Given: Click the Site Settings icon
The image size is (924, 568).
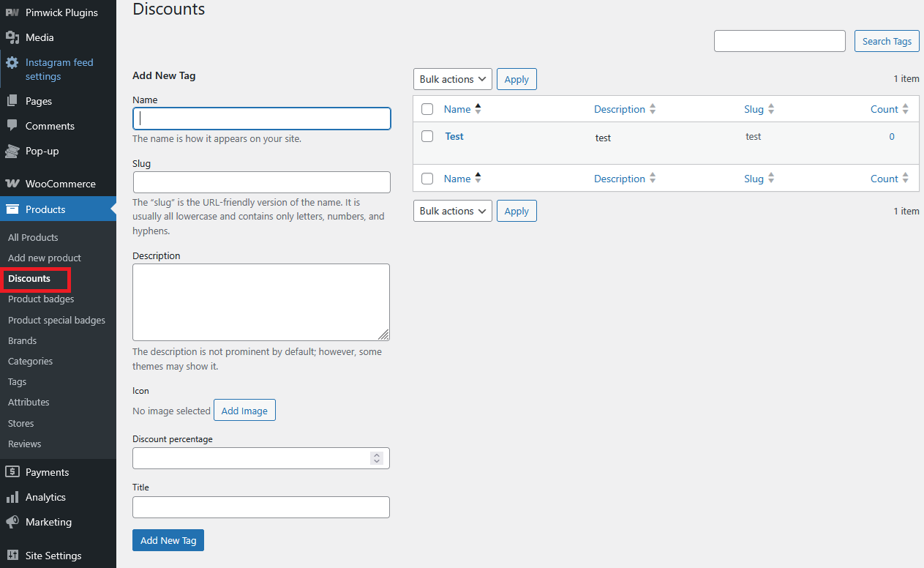Looking at the screenshot, I should [x=12, y=556].
